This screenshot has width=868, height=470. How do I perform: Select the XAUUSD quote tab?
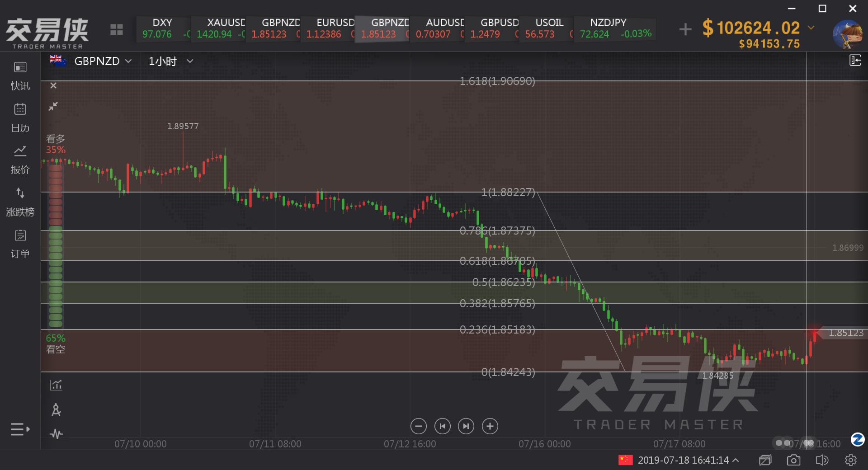pos(218,28)
